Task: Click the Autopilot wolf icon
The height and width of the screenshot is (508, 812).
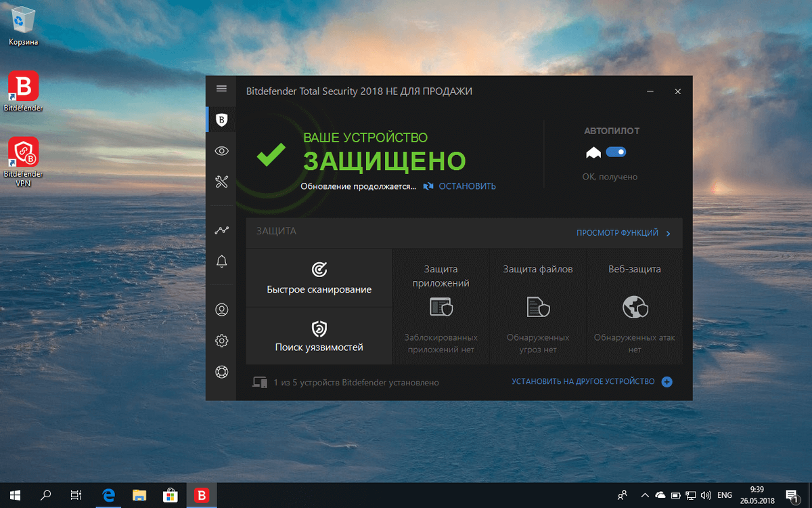Action: click(593, 153)
